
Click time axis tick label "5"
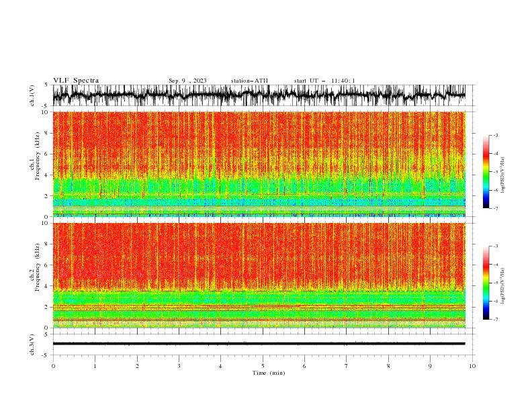click(263, 366)
